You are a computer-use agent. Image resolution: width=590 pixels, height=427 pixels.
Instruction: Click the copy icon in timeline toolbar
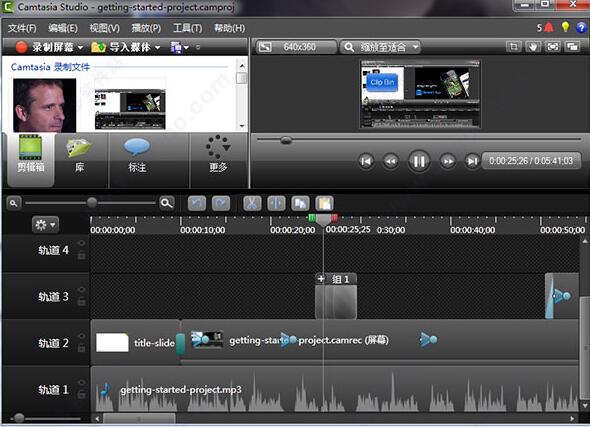(300, 204)
